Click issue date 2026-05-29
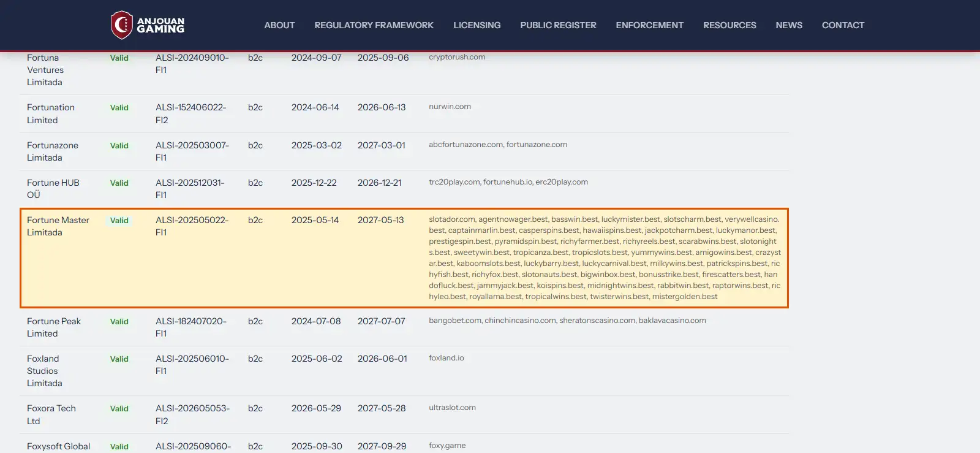The width and height of the screenshot is (980, 453). pyautogui.click(x=316, y=408)
